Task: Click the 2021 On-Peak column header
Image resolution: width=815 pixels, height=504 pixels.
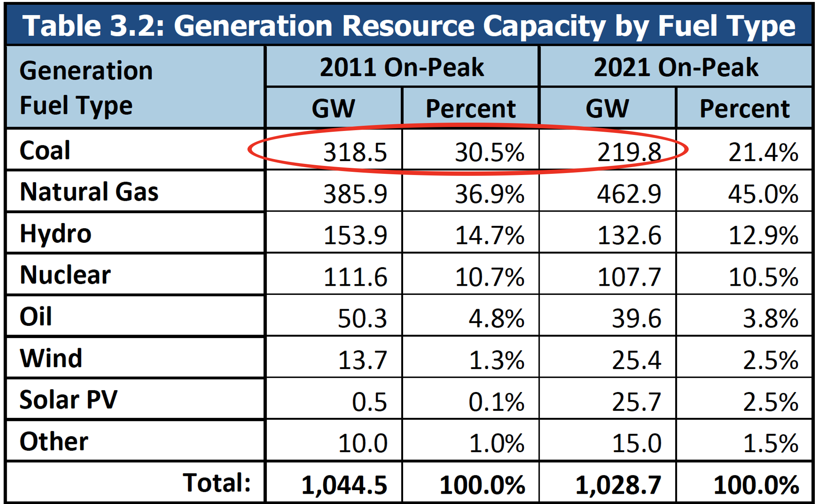Action: point(676,67)
